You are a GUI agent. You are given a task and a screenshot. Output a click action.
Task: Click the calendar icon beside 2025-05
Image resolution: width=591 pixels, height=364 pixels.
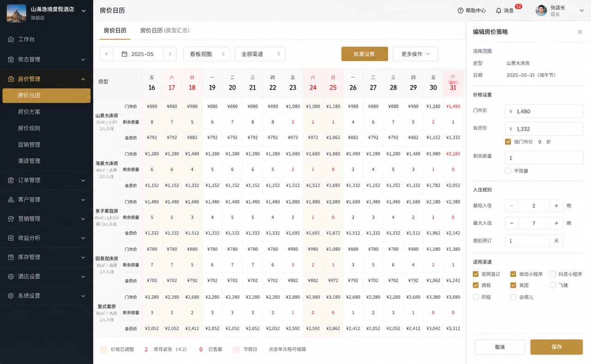pyautogui.click(x=124, y=54)
